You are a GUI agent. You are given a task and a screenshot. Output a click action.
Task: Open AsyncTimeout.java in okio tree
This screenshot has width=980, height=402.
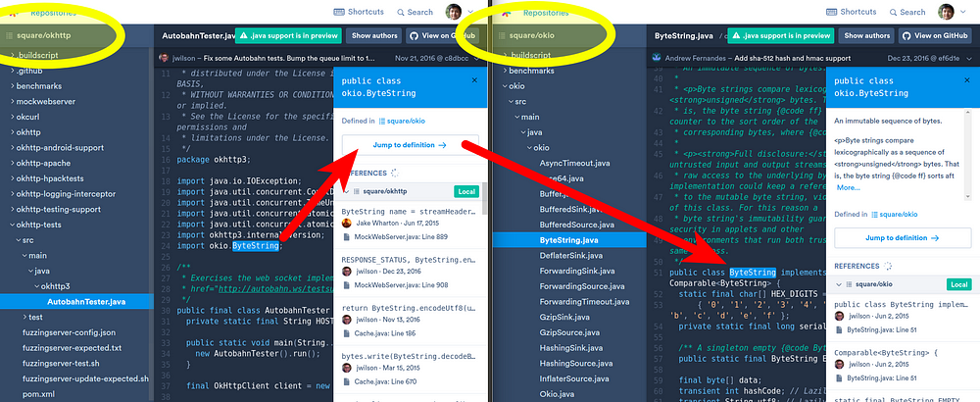point(574,163)
